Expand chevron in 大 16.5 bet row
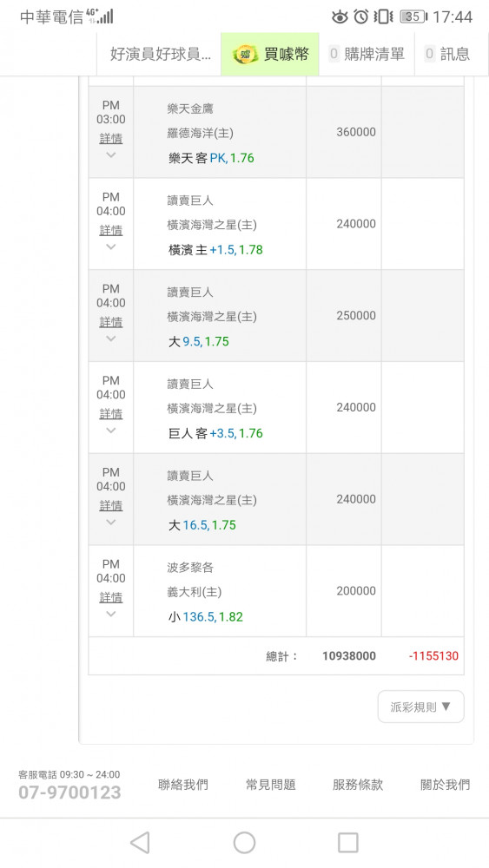Image resolution: width=489 pixels, height=868 pixels. click(111, 522)
